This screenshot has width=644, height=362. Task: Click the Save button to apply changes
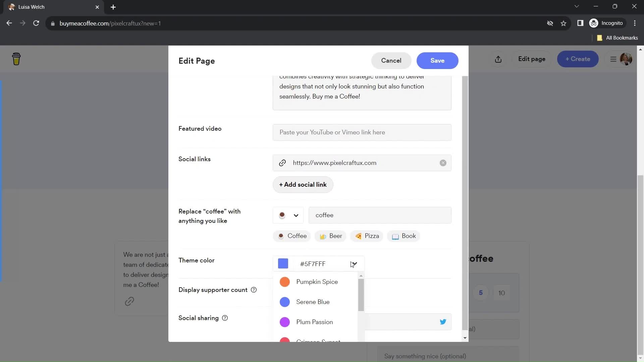tap(437, 60)
